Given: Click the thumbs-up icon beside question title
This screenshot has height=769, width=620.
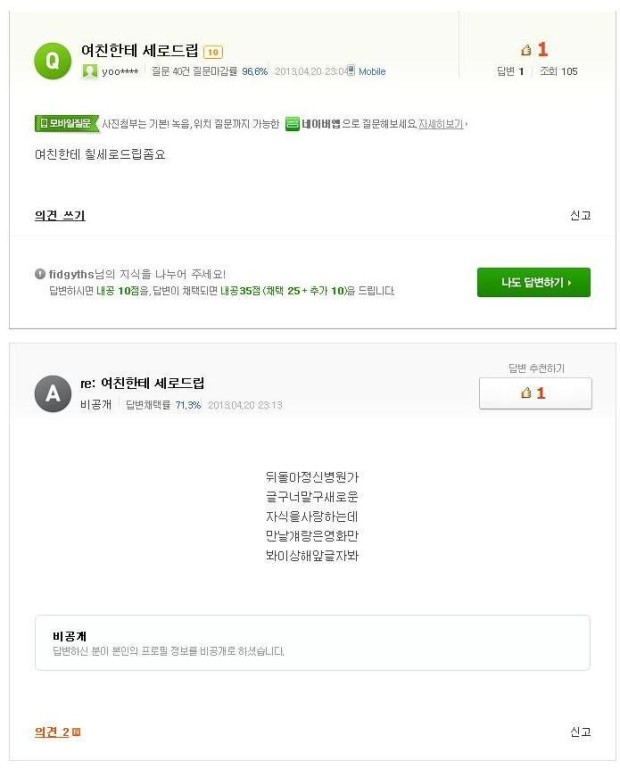Looking at the screenshot, I should (526, 50).
